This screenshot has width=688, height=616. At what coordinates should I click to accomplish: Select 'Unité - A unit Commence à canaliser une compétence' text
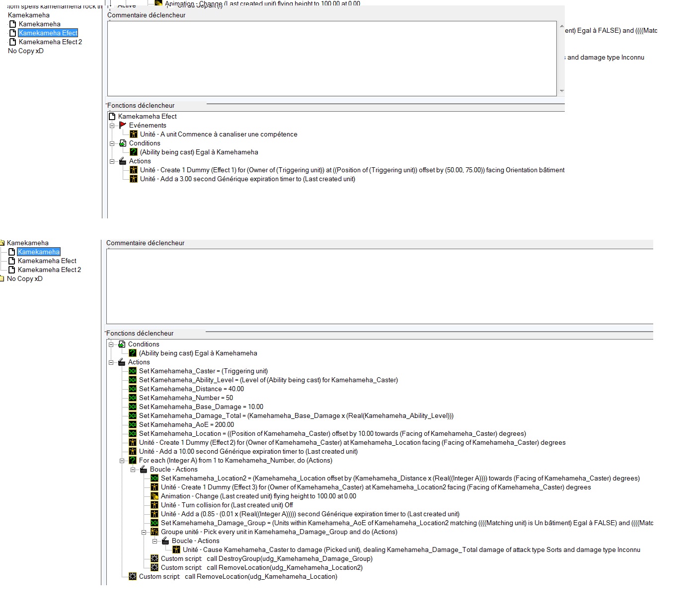pyautogui.click(x=219, y=134)
